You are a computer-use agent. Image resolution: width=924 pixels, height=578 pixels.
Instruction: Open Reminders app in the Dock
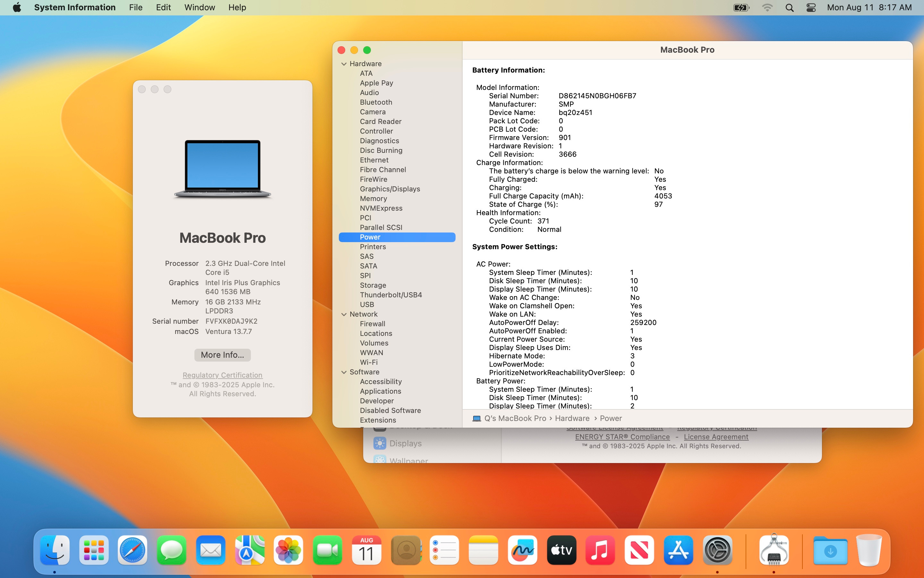444,550
